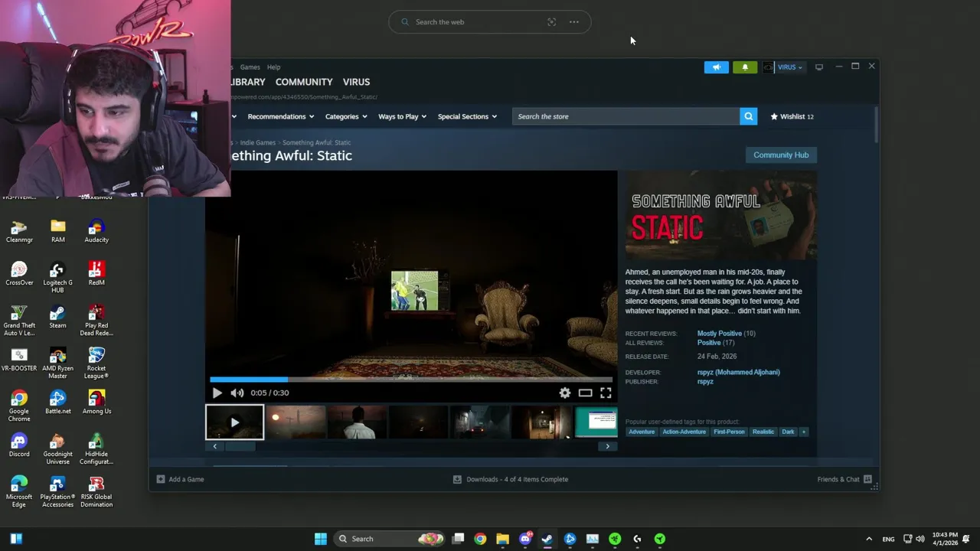980x551 pixels.
Task: Select the man in white shirt thumbnail
Action: pyautogui.click(x=357, y=422)
